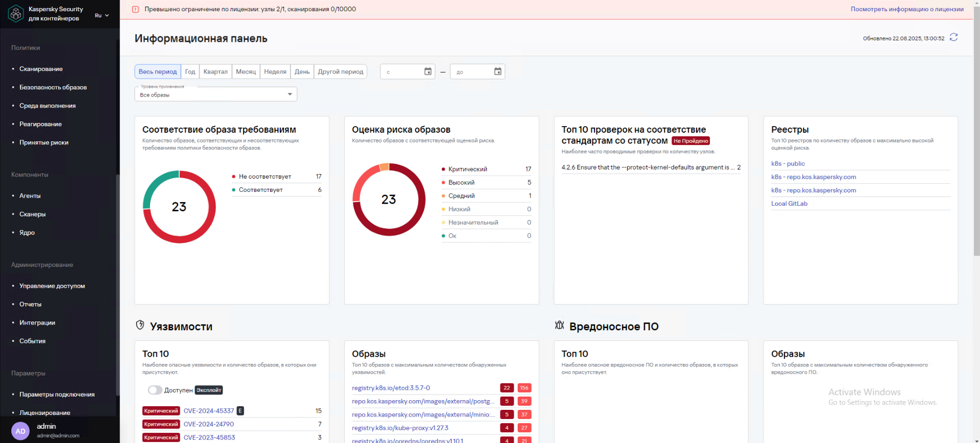Open Принятые риски
The width and height of the screenshot is (980, 443).
click(44, 142)
